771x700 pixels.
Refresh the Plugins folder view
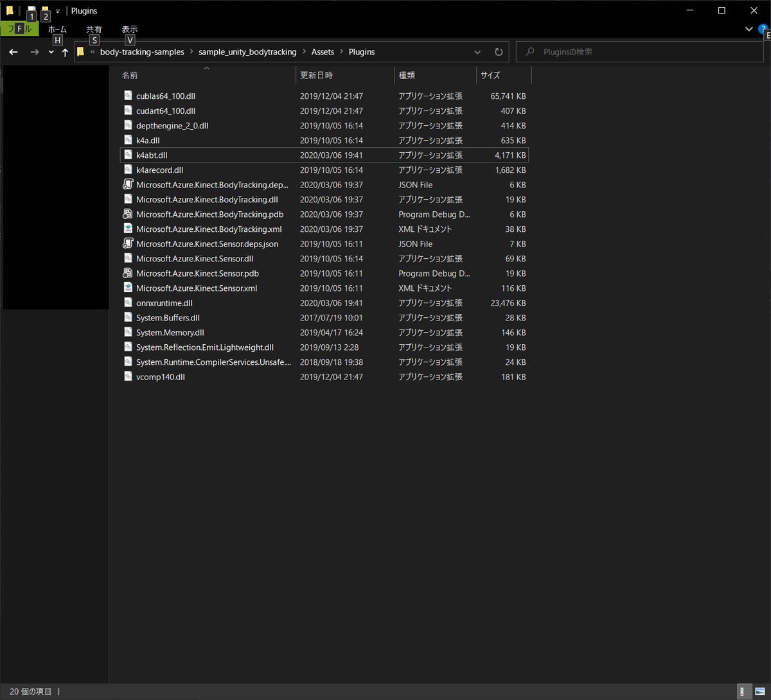pyautogui.click(x=499, y=52)
